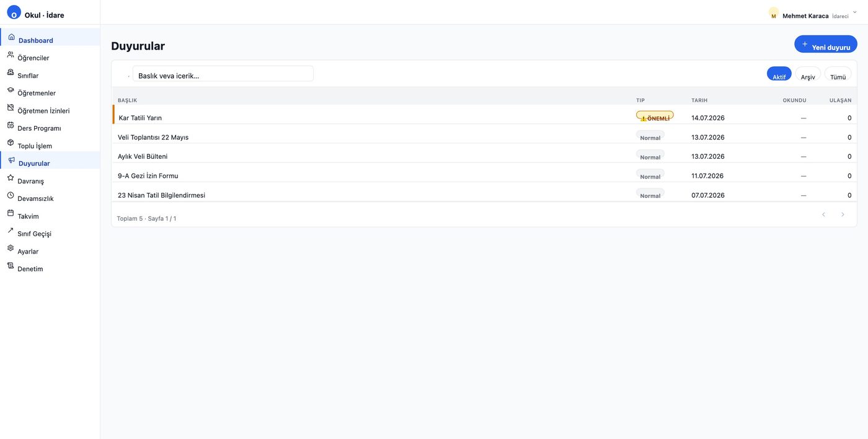The width and height of the screenshot is (868, 439).
Task: Go to next page chevron
Action: (843, 215)
